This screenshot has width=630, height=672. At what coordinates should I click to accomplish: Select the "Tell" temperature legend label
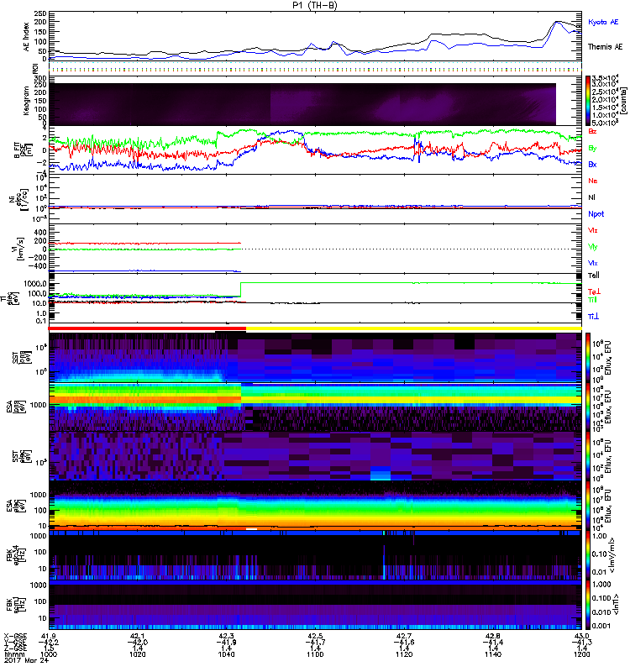point(593,276)
